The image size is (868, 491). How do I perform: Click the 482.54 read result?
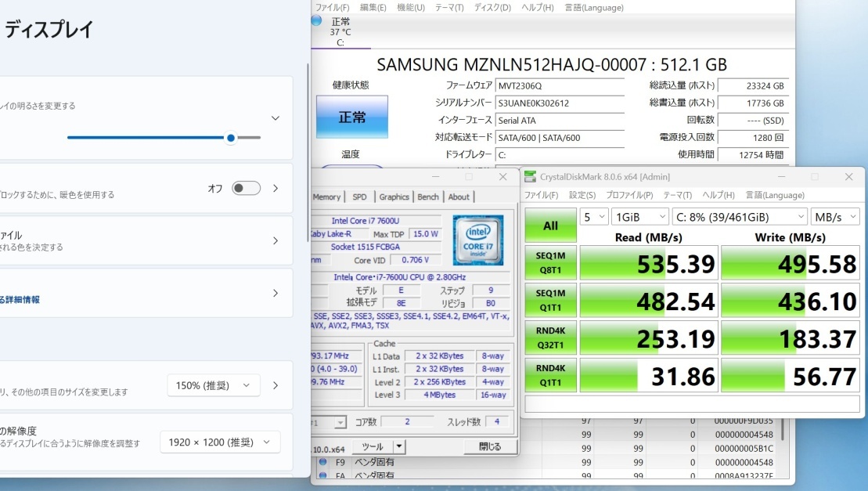649,300
